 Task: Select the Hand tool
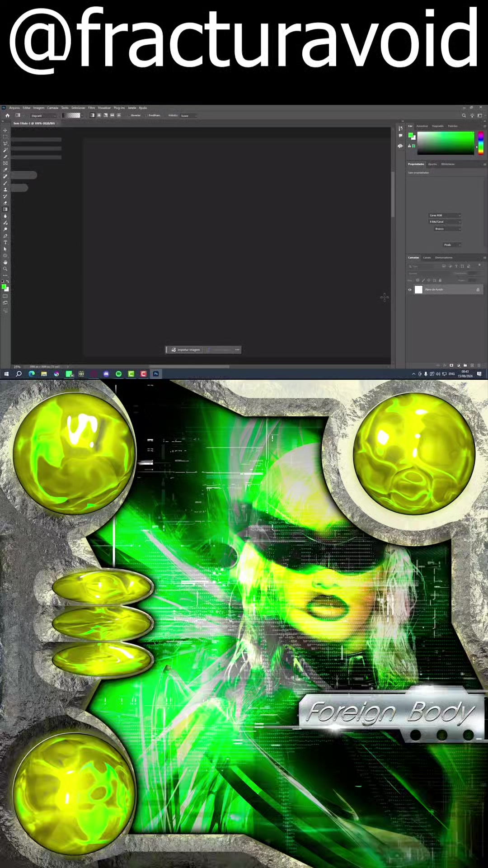click(5, 262)
